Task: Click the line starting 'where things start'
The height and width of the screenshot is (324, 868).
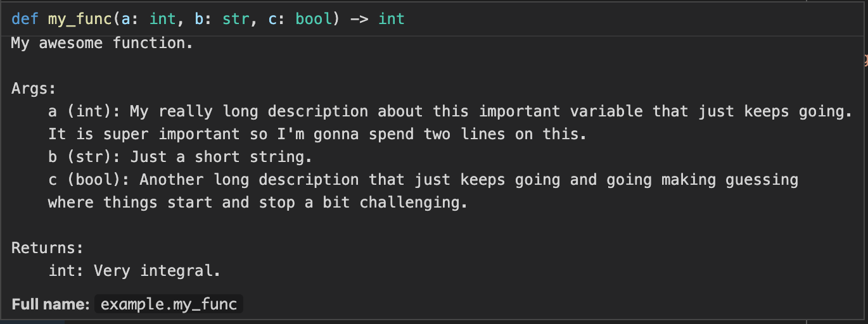Action: point(258,202)
